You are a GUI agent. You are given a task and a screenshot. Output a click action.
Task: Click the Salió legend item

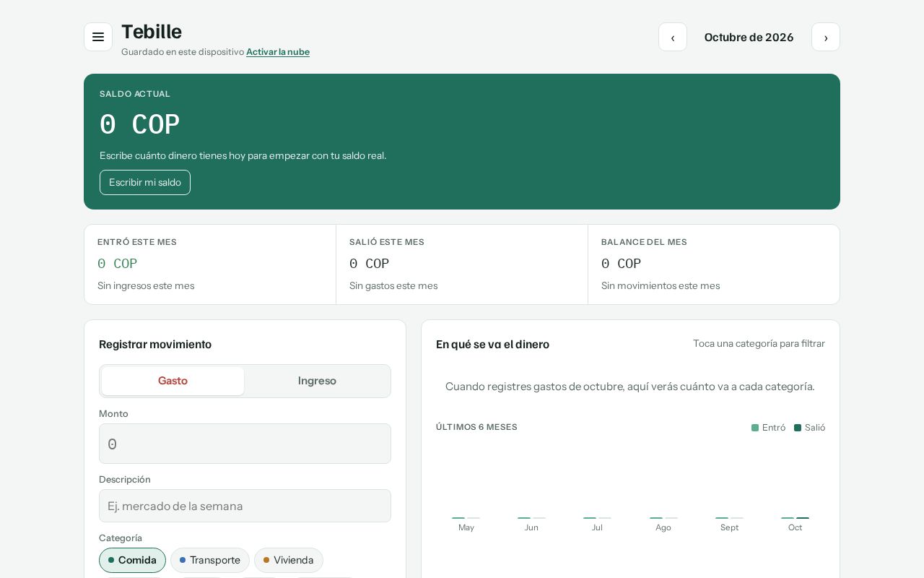point(809,428)
